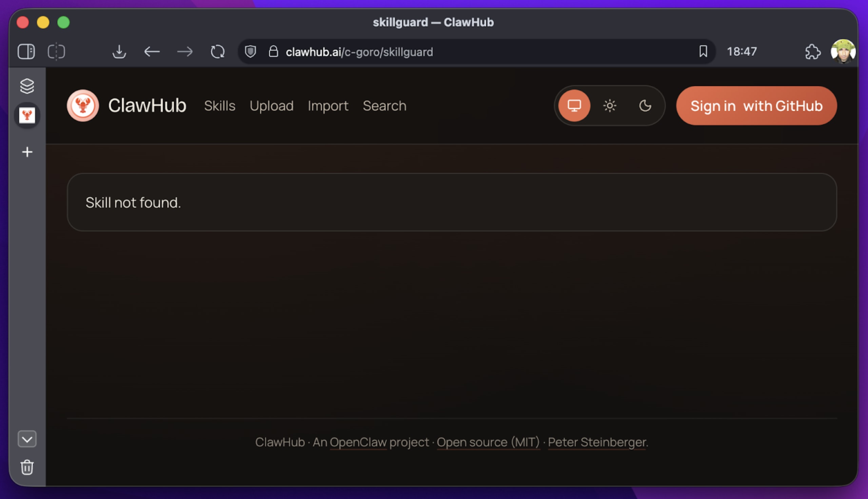This screenshot has width=868, height=499.
Task: Bookmark this page with bookmark icon
Action: [703, 52]
